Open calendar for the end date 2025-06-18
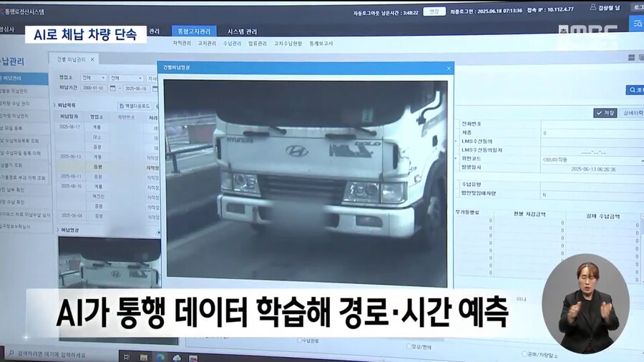This screenshot has width=644, height=362. (155, 88)
